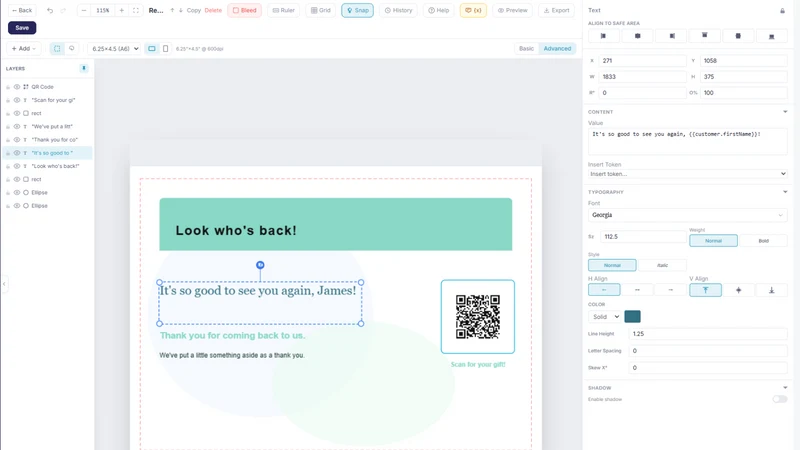Image resolution: width=800 pixels, height=450 pixels.
Task: Open the text color swatch
Action: [632, 316]
